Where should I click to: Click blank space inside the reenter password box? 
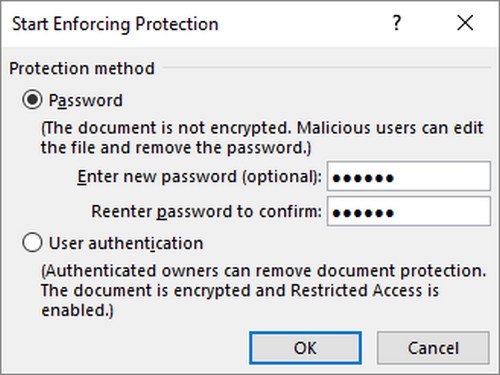[x=443, y=211]
